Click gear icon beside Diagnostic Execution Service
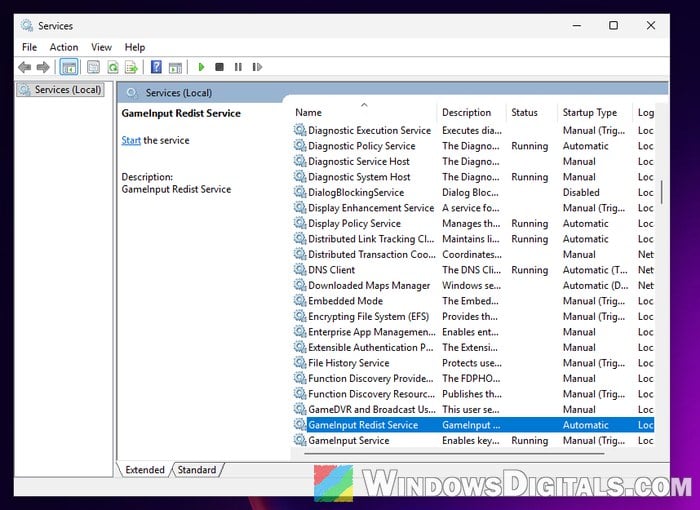 tap(300, 130)
